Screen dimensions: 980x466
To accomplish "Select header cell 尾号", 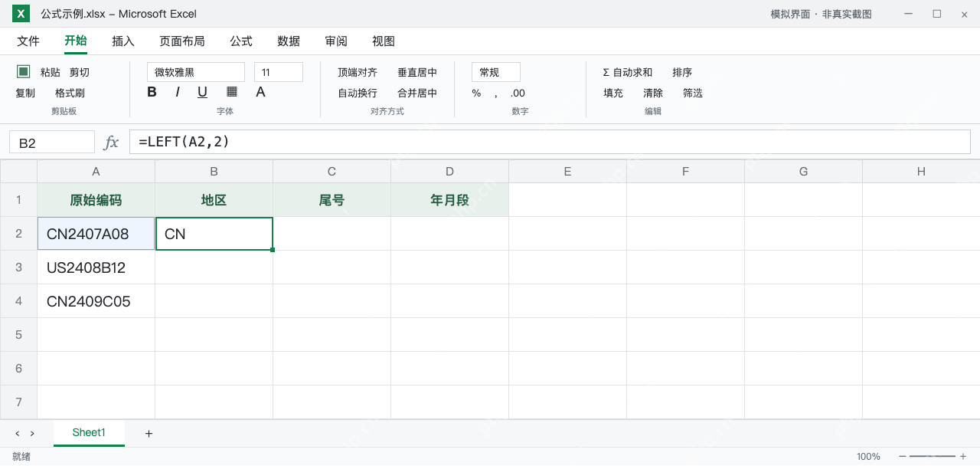I will click(x=332, y=200).
